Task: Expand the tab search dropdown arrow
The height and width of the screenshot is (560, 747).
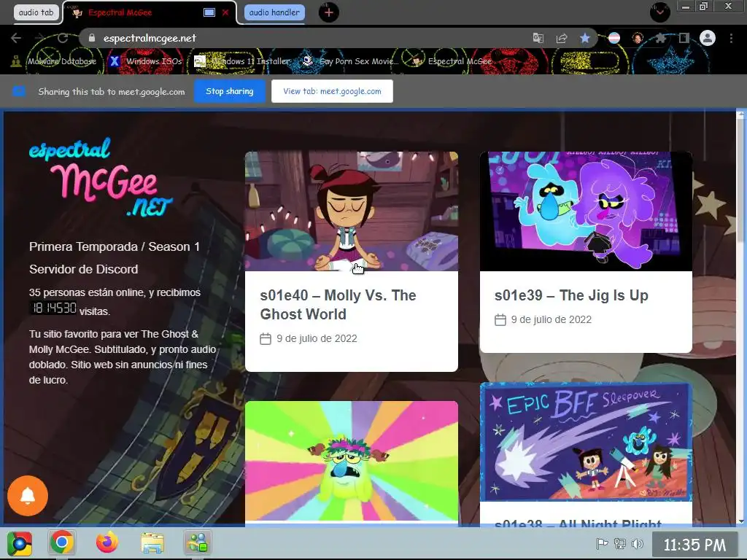Action: click(x=659, y=12)
